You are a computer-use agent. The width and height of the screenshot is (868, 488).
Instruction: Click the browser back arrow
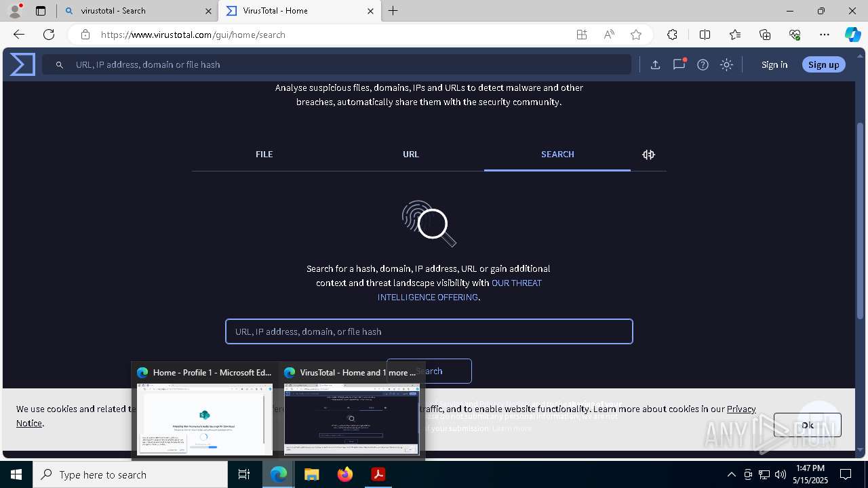(19, 35)
